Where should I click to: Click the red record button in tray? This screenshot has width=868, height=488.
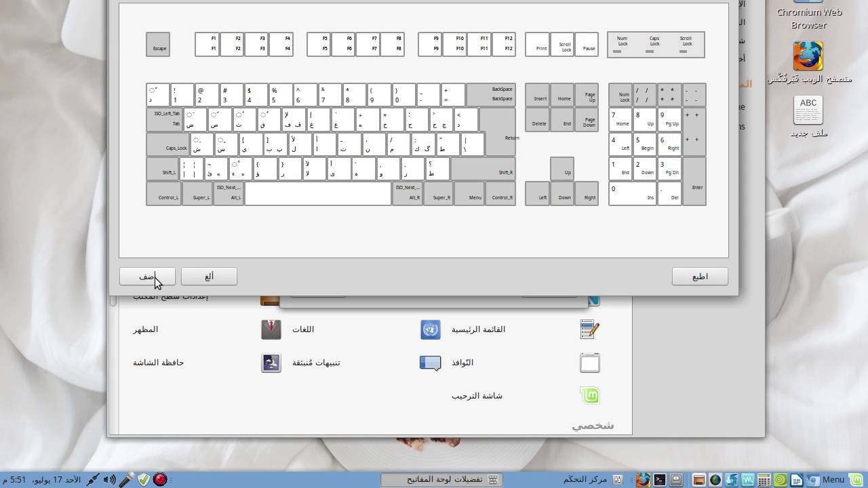coord(161,480)
